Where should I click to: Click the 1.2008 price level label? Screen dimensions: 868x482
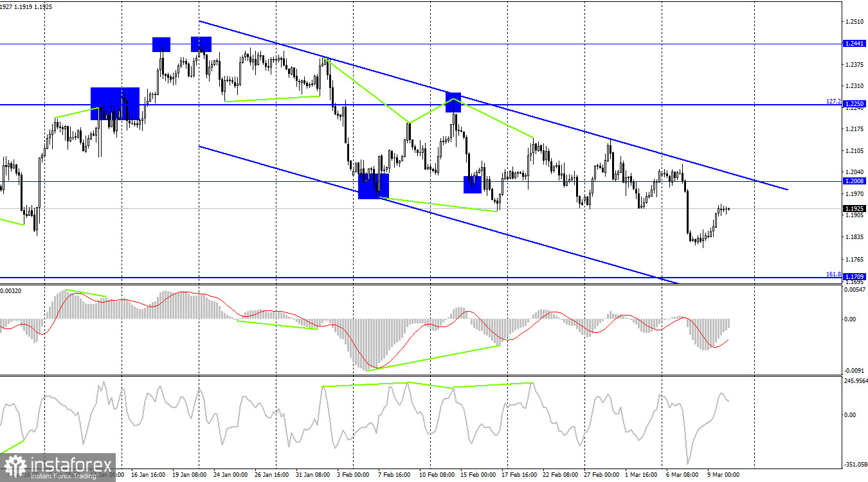854,181
